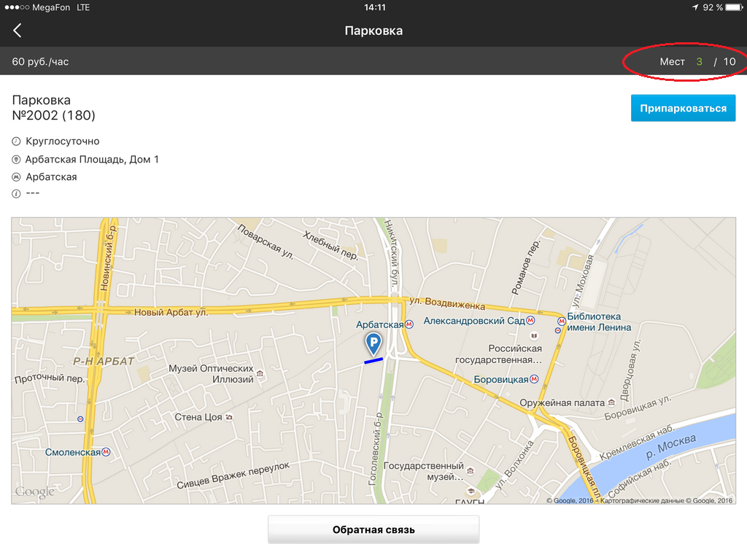Tap the clock icon beside Круглосуточно

click(16, 141)
